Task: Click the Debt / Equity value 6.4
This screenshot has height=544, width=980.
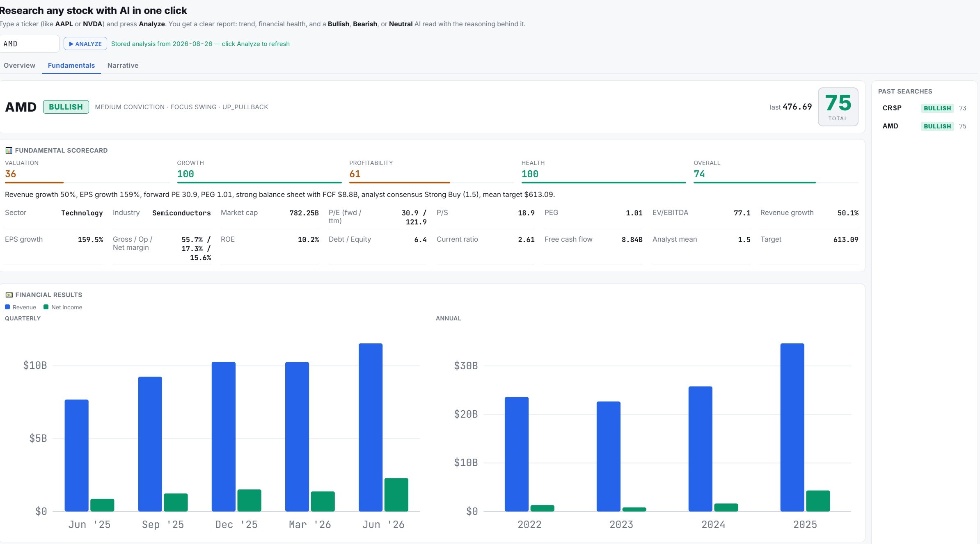Action: (x=420, y=240)
